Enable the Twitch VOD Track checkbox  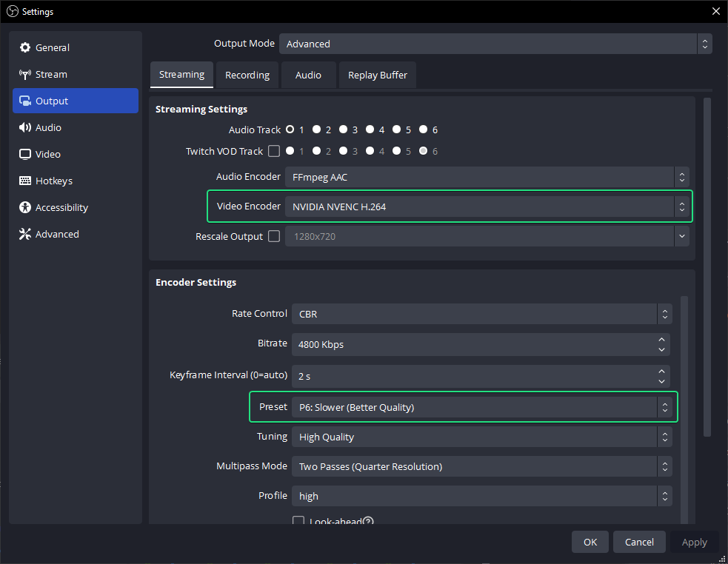coord(274,151)
